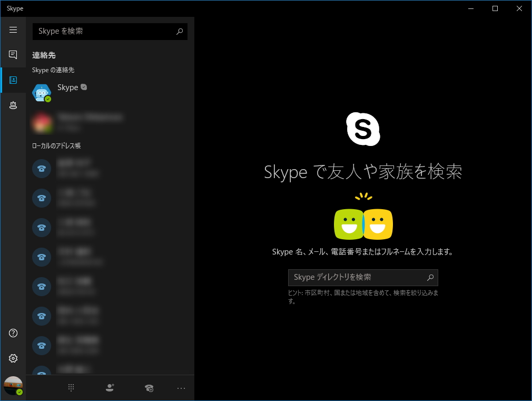Screen dimensions: 532x401
Task: Maximize the Skype window
Action: pos(495,8)
